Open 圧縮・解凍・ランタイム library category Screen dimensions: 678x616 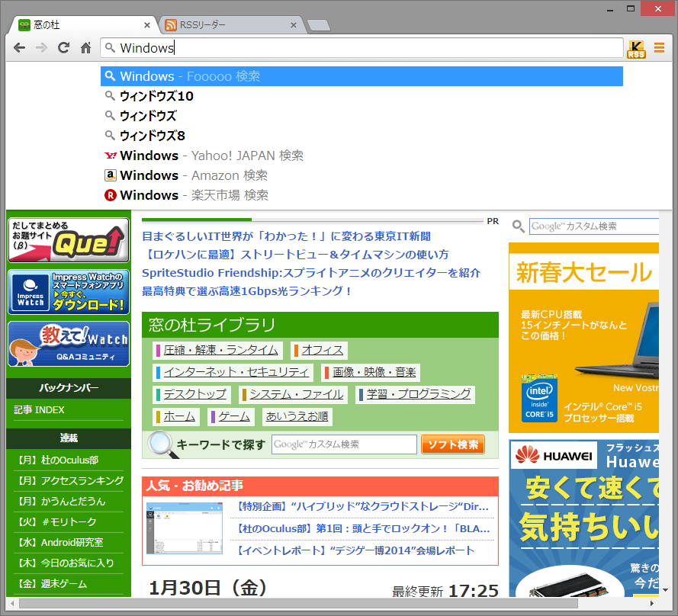click(218, 350)
